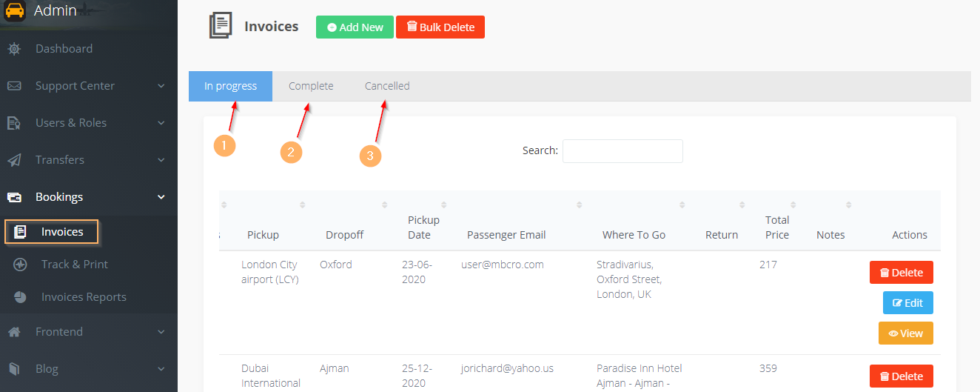The width and height of the screenshot is (980, 392).
Task: Open the Cancelled tab
Action: [387, 86]
